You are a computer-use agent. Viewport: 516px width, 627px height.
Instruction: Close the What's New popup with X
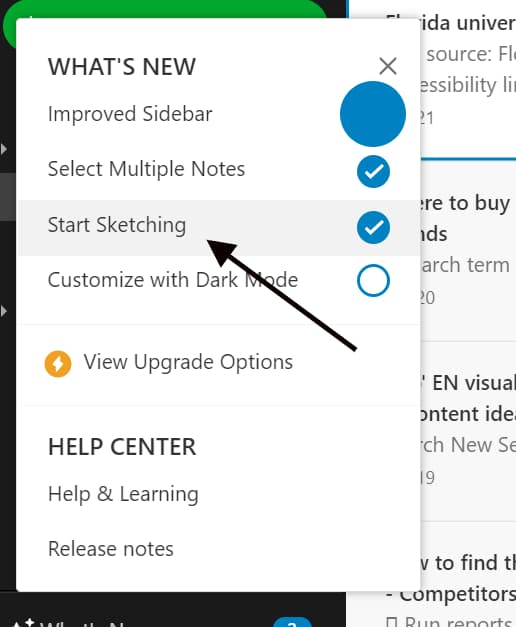click(x=388, y=66)
